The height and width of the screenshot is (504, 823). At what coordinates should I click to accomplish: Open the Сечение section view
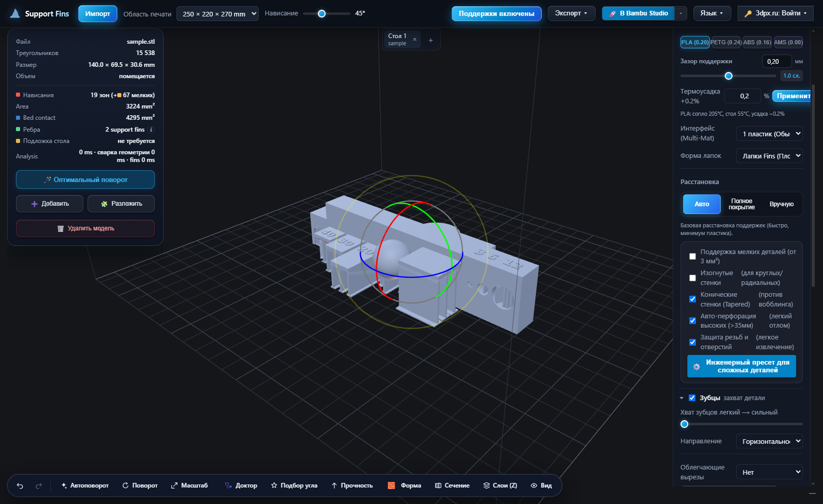coord(452,485)
